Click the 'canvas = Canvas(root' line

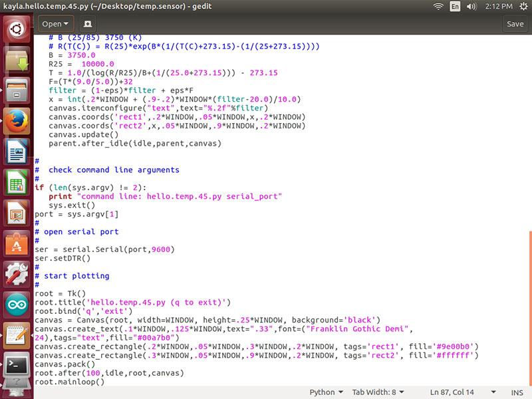tap(207, 320)
